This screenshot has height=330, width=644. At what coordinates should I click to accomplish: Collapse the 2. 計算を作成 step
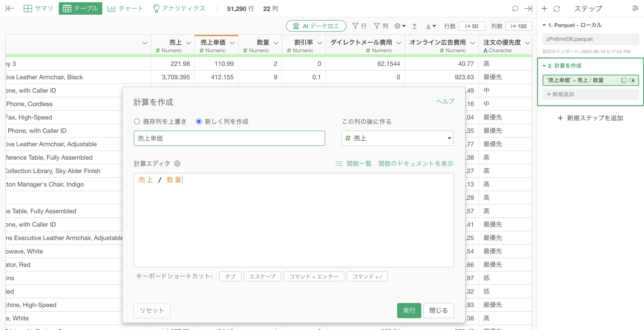tap(544, 66)
